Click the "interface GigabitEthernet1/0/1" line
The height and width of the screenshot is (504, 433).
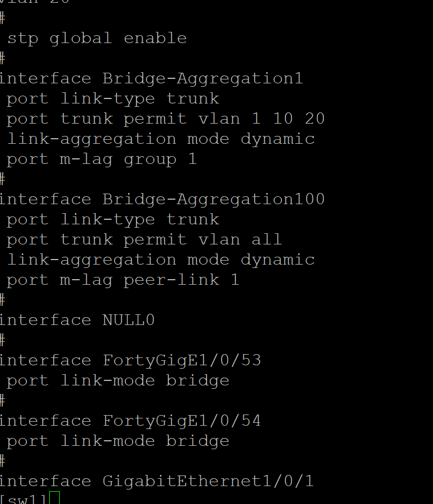click(157, 481)
